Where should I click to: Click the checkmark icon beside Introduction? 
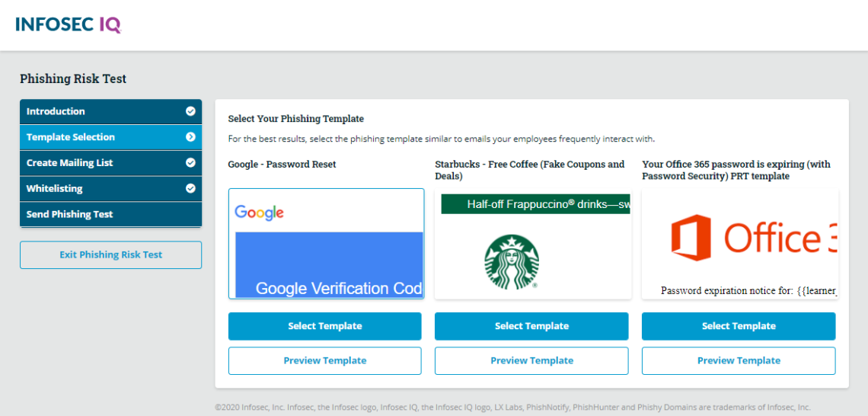tap(190, 111)
